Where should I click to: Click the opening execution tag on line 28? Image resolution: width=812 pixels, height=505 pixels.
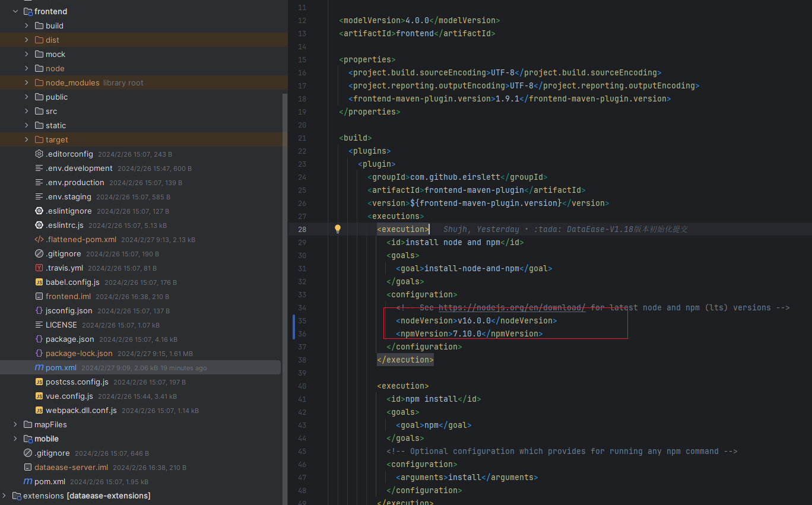click(x=403, y=229)
